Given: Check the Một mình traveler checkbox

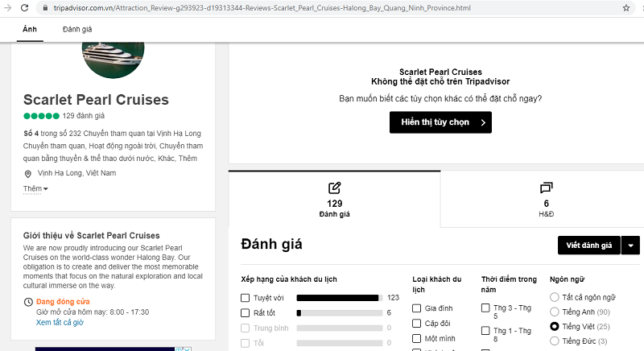Looking at the screenshot, I should pos(416,339).
